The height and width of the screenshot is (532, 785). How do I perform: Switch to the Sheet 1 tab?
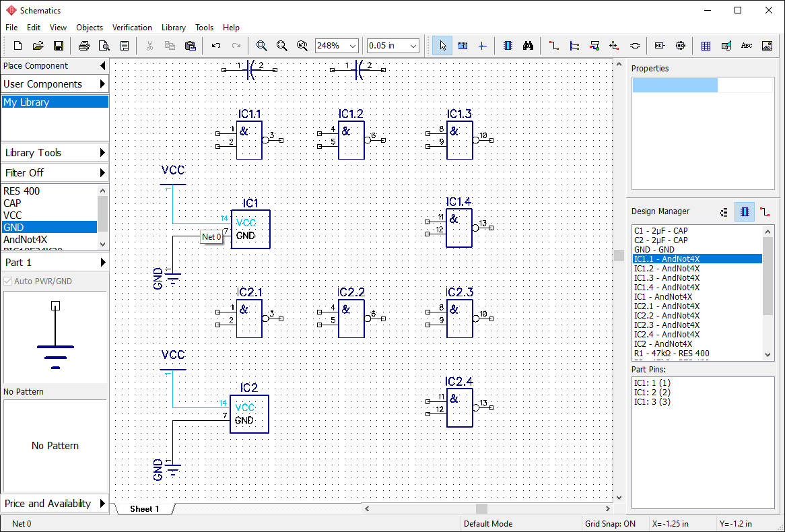[145, 508]
